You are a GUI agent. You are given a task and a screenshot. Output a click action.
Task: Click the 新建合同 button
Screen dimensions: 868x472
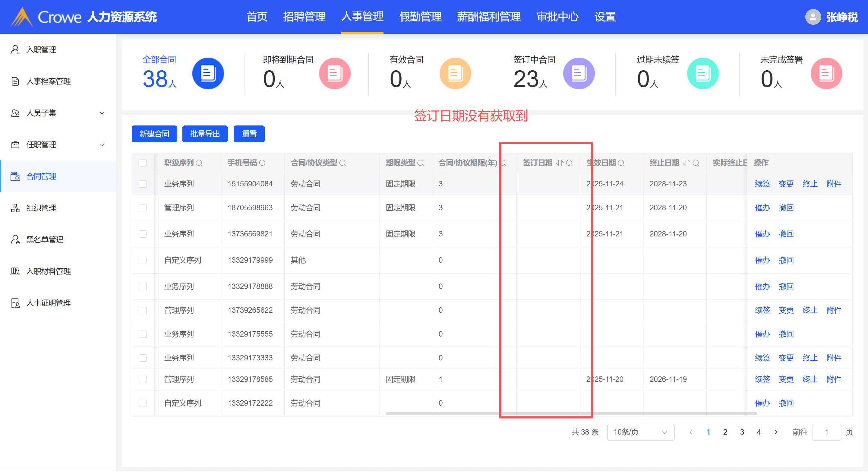154,134
